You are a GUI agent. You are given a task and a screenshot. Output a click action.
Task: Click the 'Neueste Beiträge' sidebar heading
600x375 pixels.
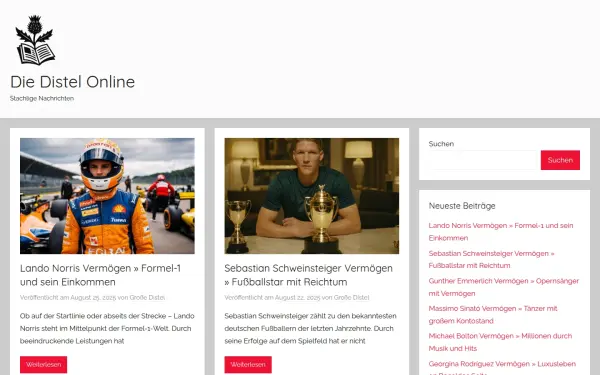coord(462,206)
